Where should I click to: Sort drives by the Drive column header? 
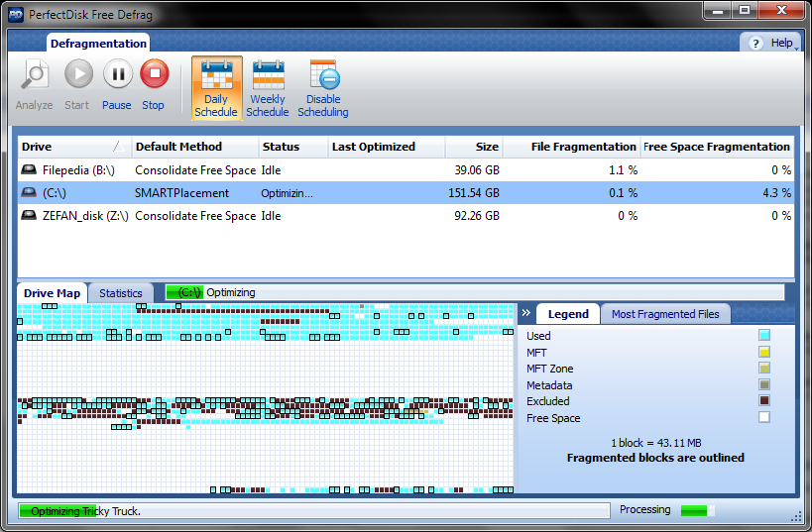pos(74,147)
